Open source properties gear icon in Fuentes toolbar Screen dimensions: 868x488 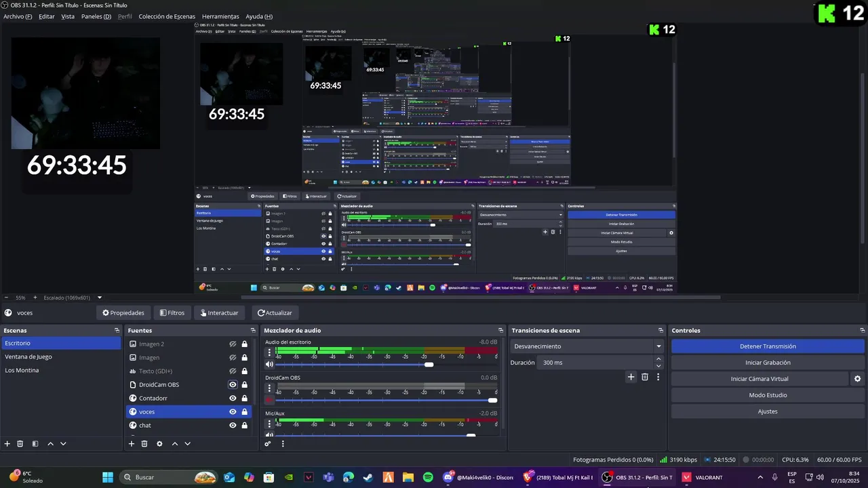159,444
